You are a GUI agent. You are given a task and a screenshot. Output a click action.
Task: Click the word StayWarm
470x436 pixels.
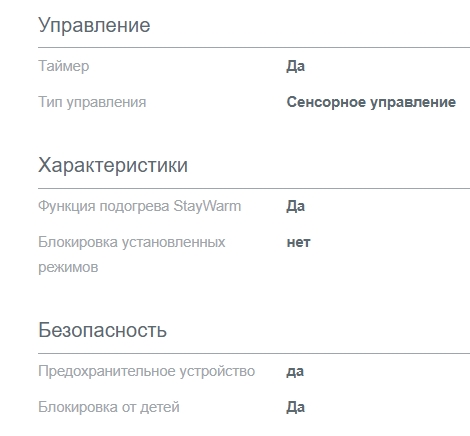click(x=207, y=206)
